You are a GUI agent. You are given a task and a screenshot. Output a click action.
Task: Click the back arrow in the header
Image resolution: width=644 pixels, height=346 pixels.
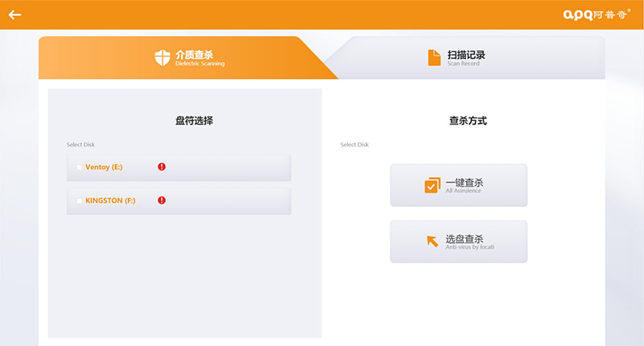[14, 14]
